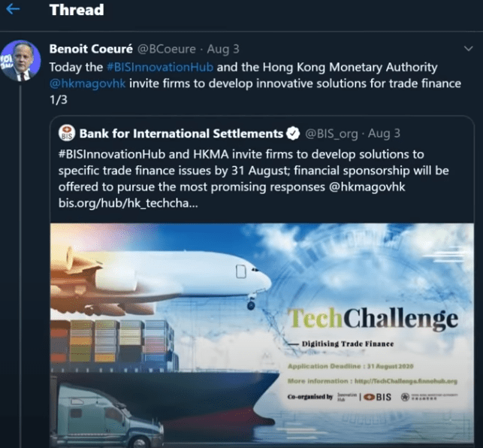The width and height of the screenshot is (483, 448).
Task: Click the Thread page heading
Action: tap(77, 11)
